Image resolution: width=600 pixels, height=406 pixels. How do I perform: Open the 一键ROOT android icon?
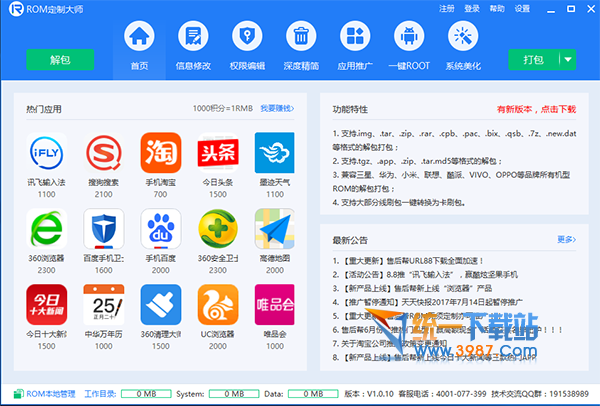[x=409, y=36]
